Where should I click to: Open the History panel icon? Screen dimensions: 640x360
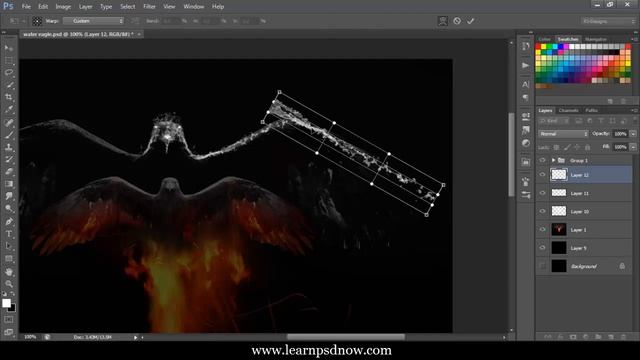click(x=526, y=46)
